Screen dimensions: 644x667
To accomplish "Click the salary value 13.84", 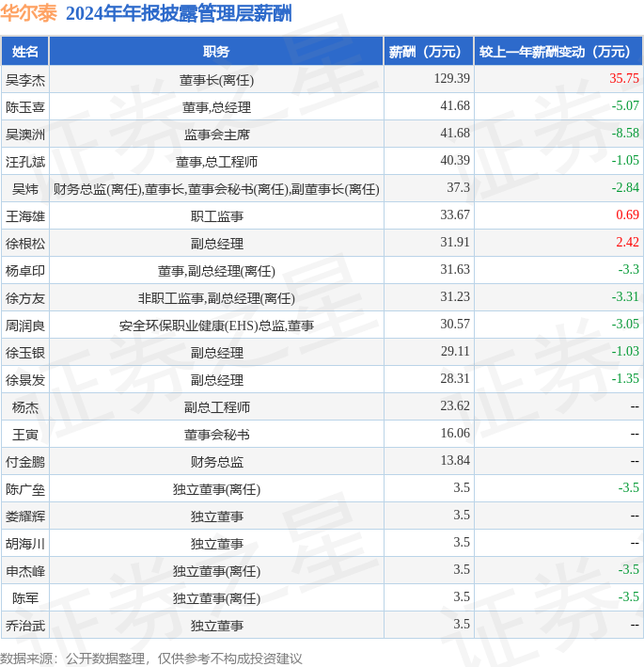I will pos(455,460).
